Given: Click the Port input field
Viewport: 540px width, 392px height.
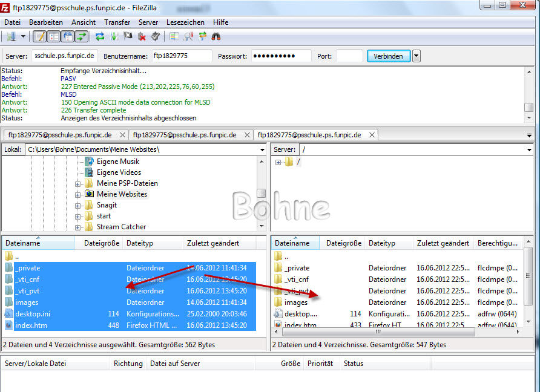Looking at the screenshot, I should (349, 56).
